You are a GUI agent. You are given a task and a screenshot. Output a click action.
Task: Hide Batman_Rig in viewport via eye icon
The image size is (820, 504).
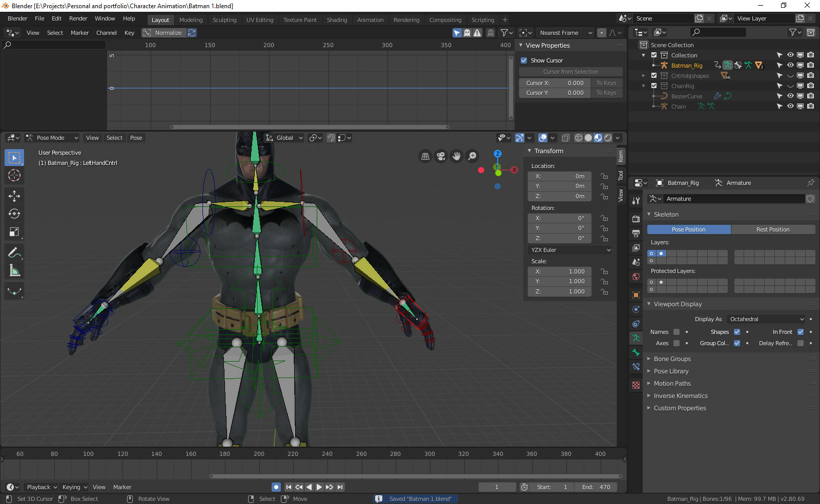[790, 66]
